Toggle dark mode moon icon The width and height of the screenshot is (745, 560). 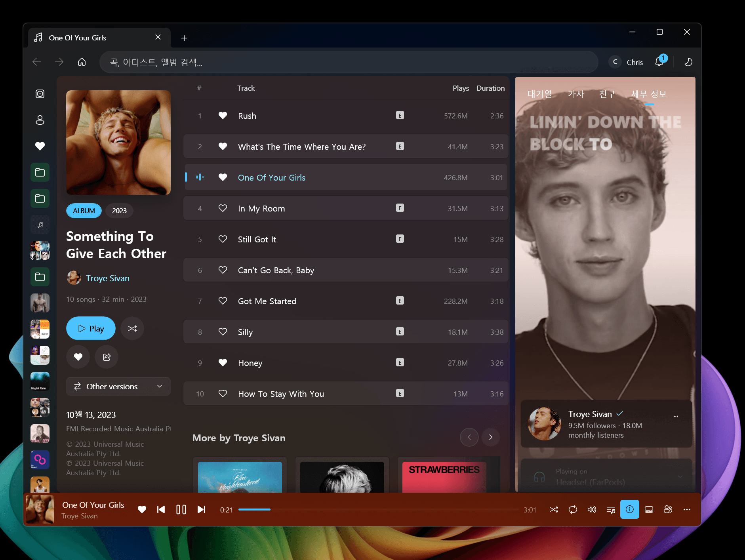tap(688, 62)
